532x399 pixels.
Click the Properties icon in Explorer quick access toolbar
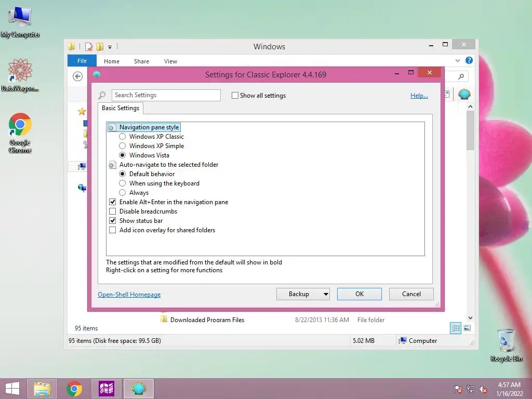[89, 46]
